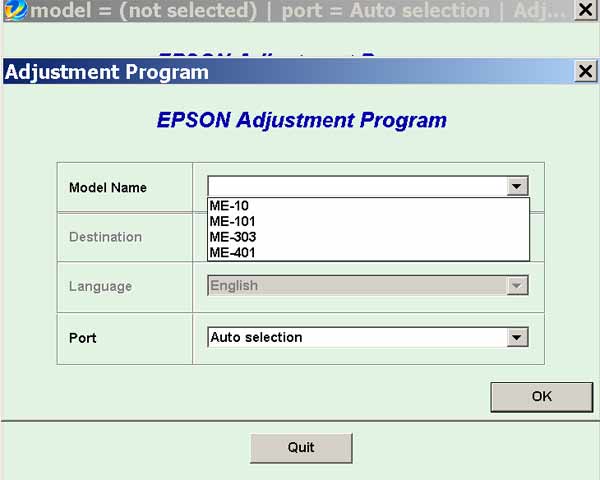Image resolution: width=600 pixels, height=480 pixels.
Task: Click the disabled Language dropdown arrow
Action: click(x=517, y=286)
